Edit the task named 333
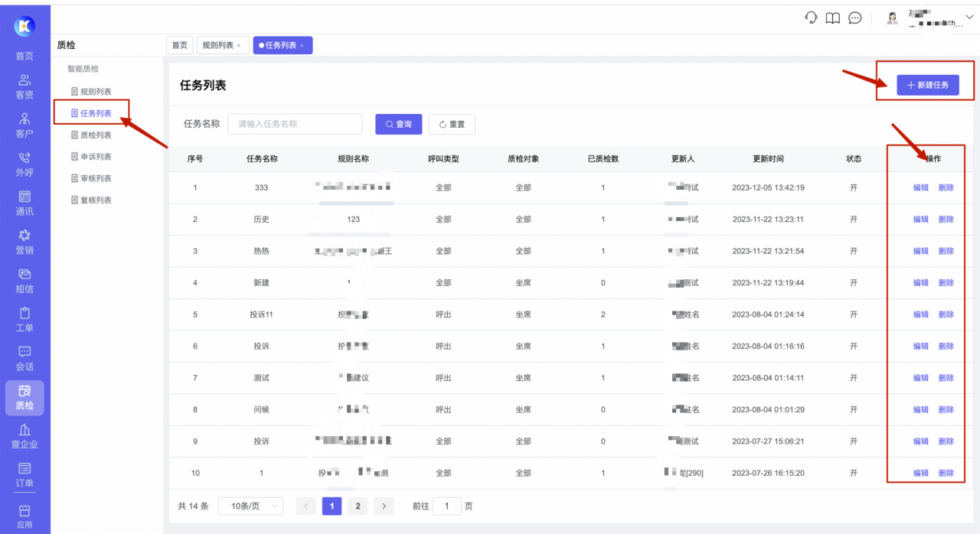Viewport: 980px width, 534px height. [x=921, y=187]
